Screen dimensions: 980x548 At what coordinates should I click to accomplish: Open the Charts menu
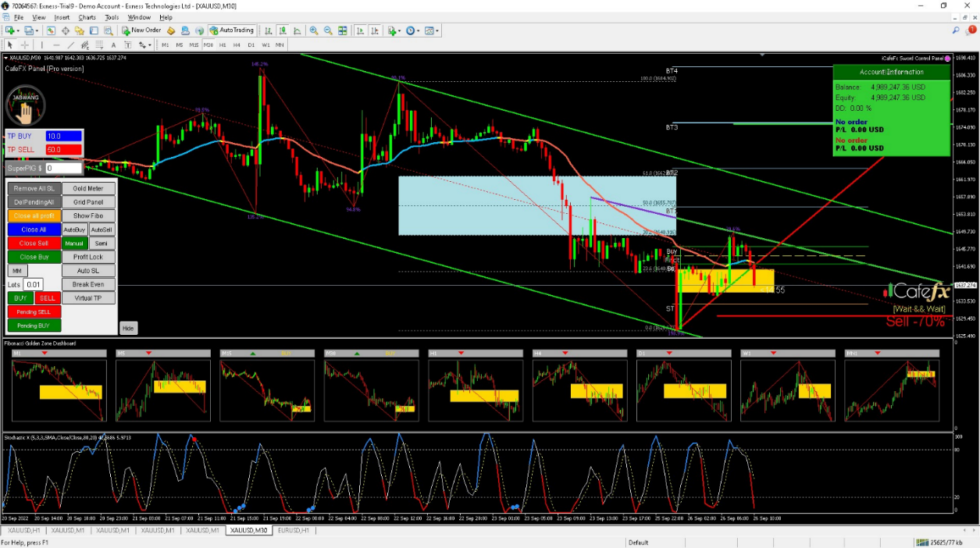pyautogui.click(x=87, y=17)
